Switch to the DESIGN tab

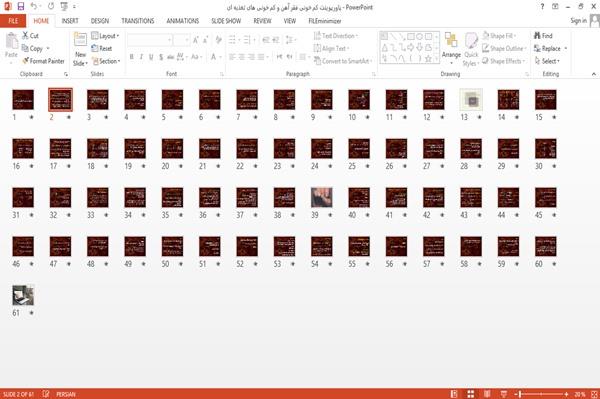(x=100, y=21)
